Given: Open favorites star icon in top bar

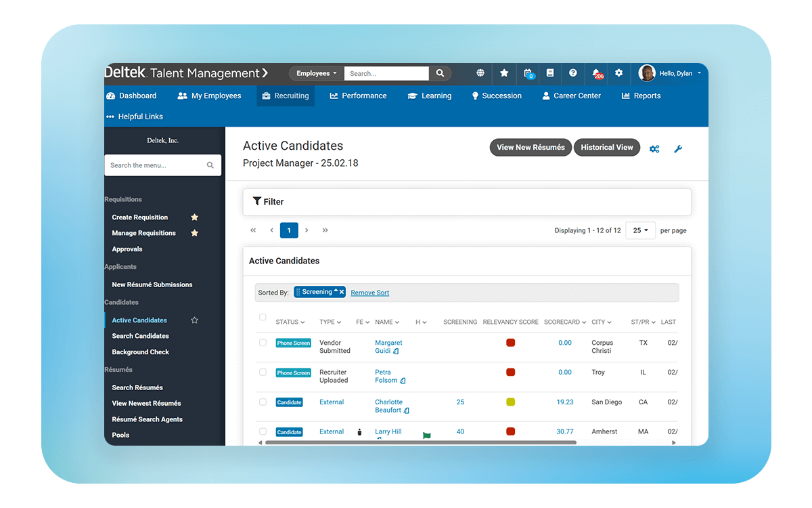Looking at the screenshot, I should [x=504, y=73].
